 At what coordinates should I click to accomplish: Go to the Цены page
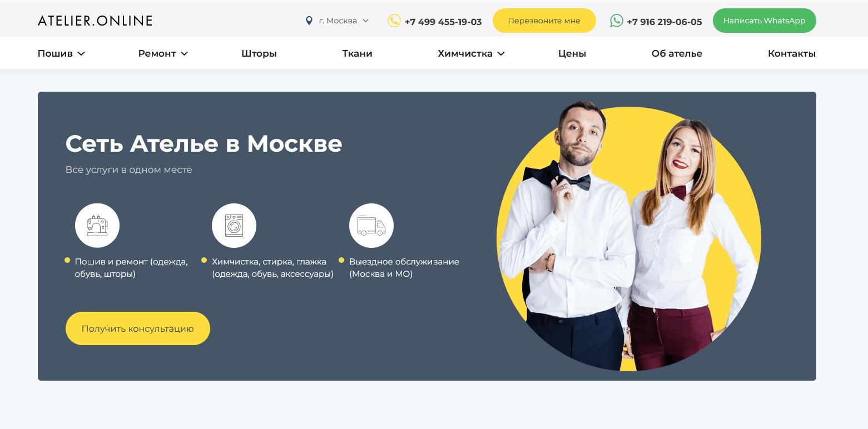tap(572, 53)
